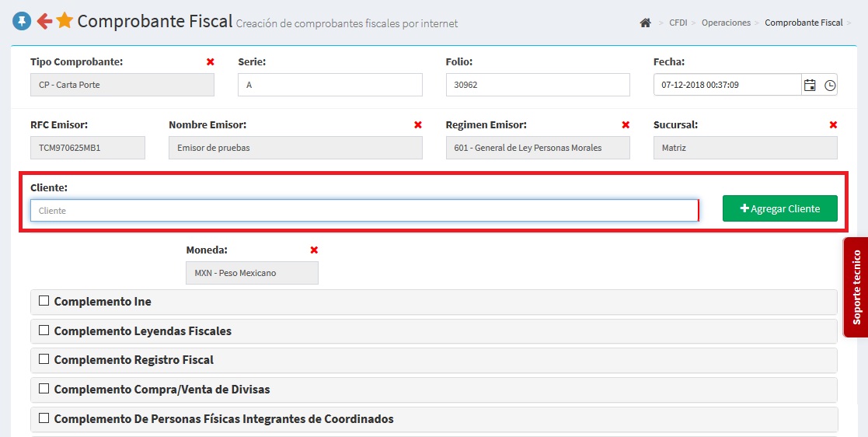
Task: Open the Moneda MXN dropdown field
Action: click(x=252, y=273)
